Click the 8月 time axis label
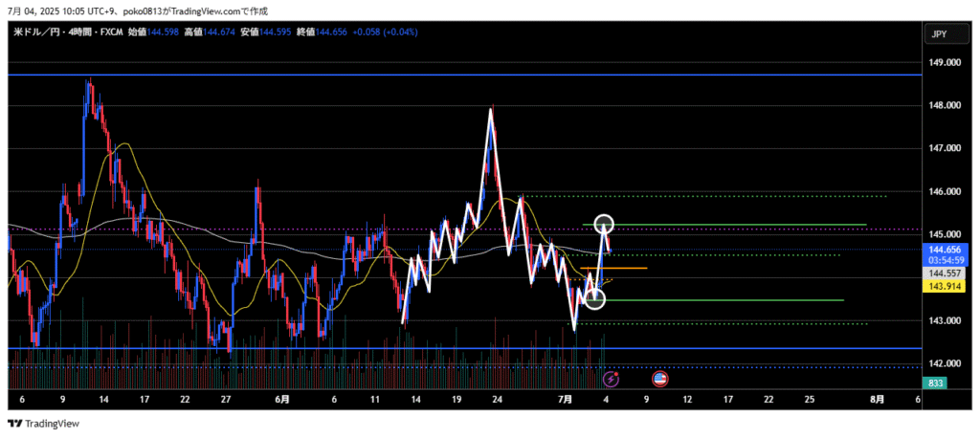The width and height of the screenshot is (980, 437). 877,399
